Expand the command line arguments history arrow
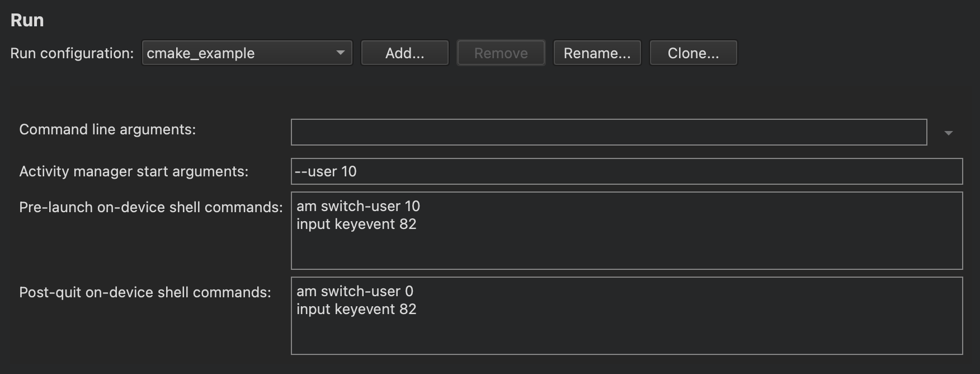The width and height of the screenshot is (980, 374). coord(948,133)
